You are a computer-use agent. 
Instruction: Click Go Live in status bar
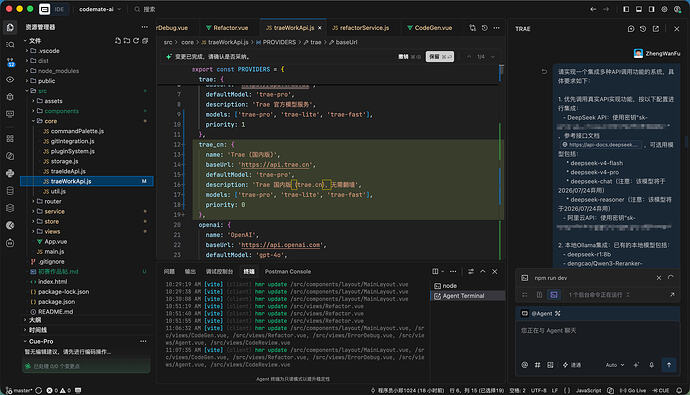[633, 390]
